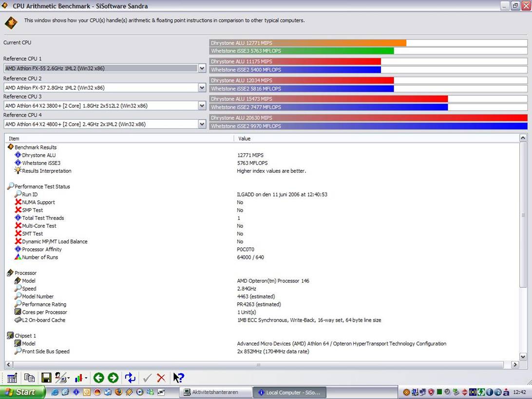The width and height of the screenshot is (532, 399).
Task: Select the Front Side Bus Speed row label
Action: point(46,351)
